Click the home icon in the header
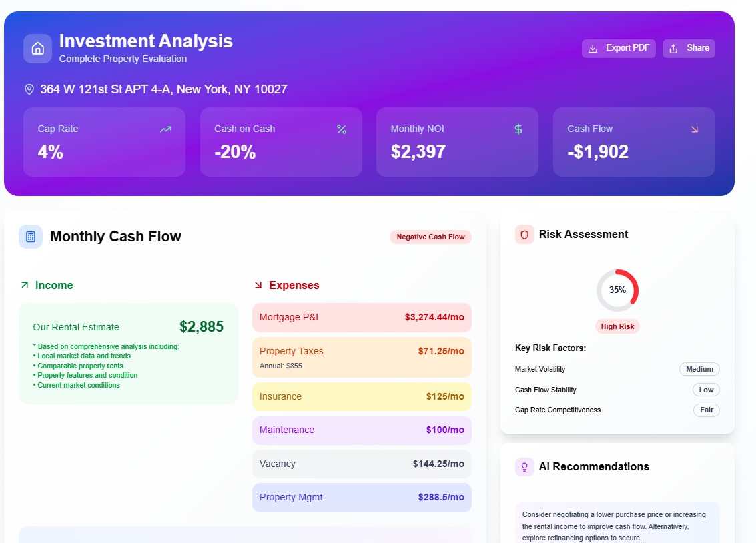The height and width of the screenshot is (543, 756). (37, 48)
